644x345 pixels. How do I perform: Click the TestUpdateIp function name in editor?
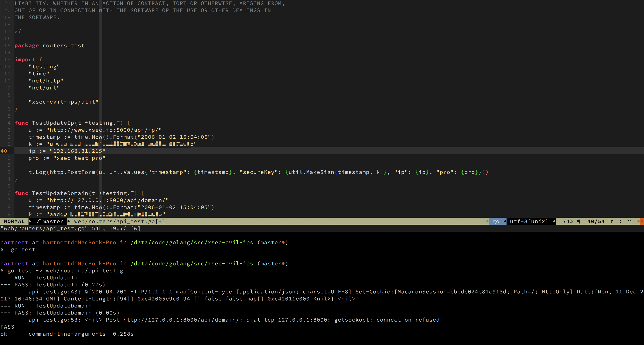53,123
